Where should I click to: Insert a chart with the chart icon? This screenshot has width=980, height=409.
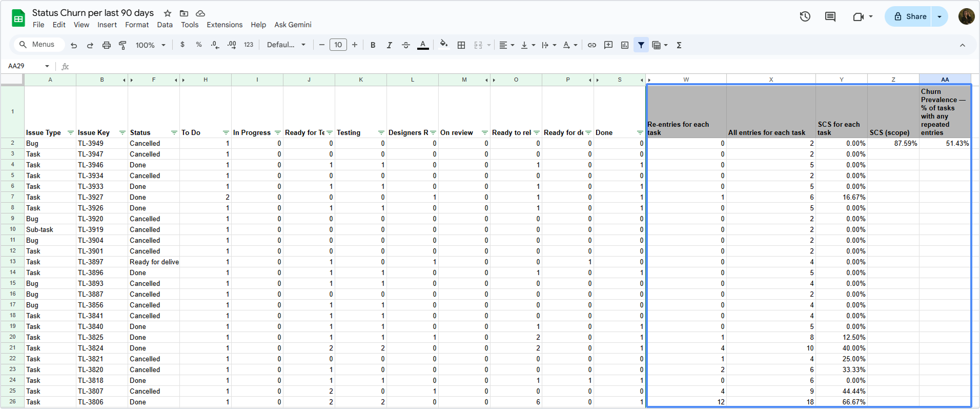pyautogui.click(x=625, y=45)
